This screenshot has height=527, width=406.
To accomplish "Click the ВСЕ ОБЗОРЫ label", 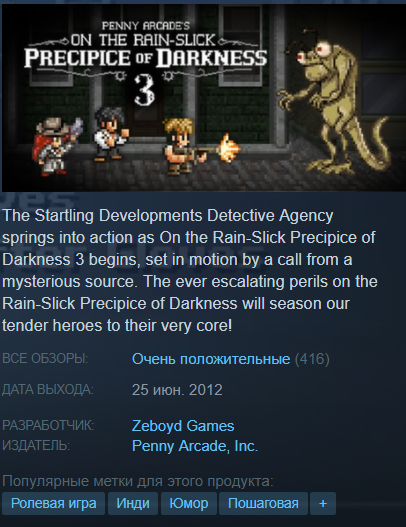I will [x=45, y=359].
